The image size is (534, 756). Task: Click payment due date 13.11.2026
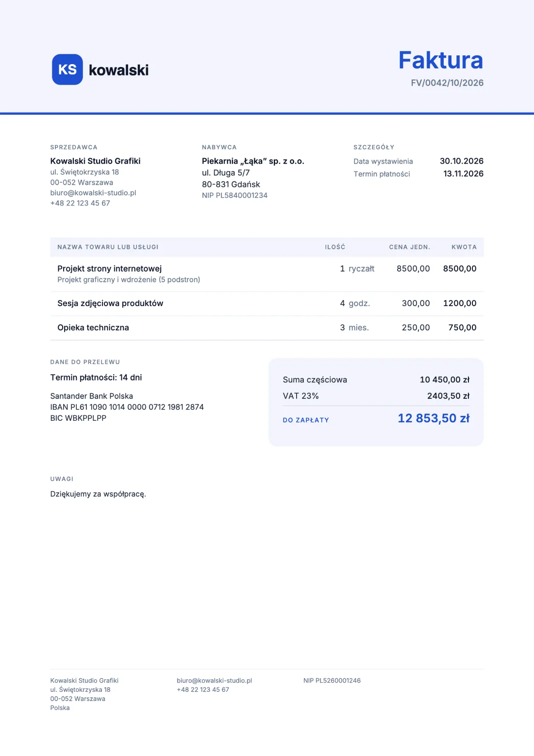pos(464,173)
